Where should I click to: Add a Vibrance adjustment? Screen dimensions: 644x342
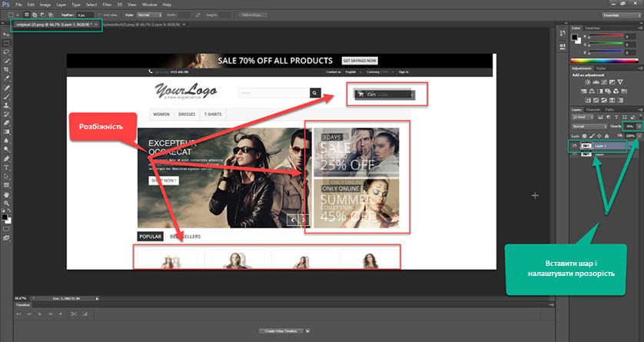click(620, 82)
